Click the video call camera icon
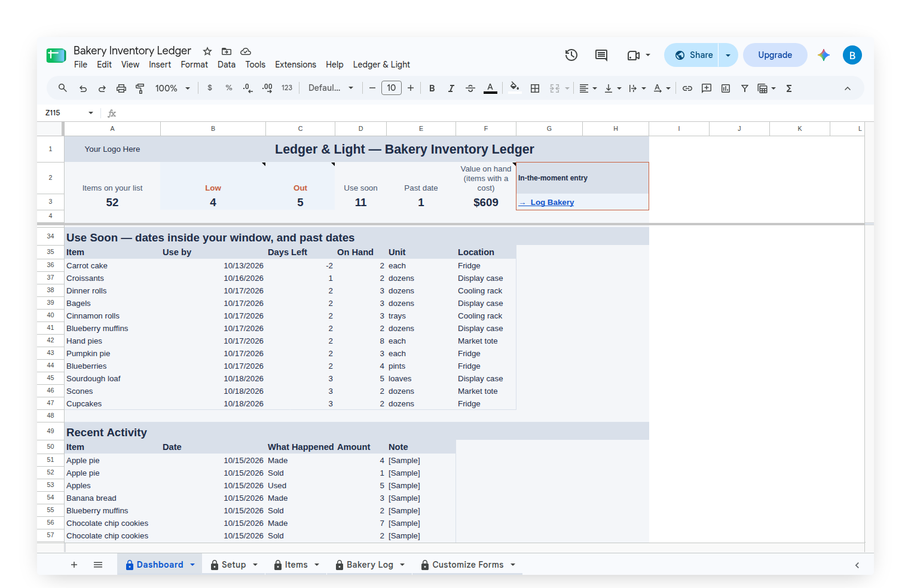911x588 pixels. (x=634, y=55)
